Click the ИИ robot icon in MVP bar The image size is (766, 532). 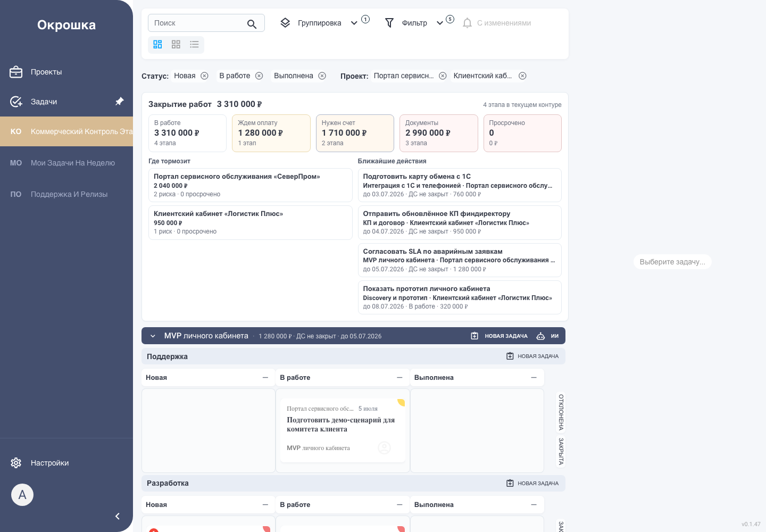(x=540, y=336)
